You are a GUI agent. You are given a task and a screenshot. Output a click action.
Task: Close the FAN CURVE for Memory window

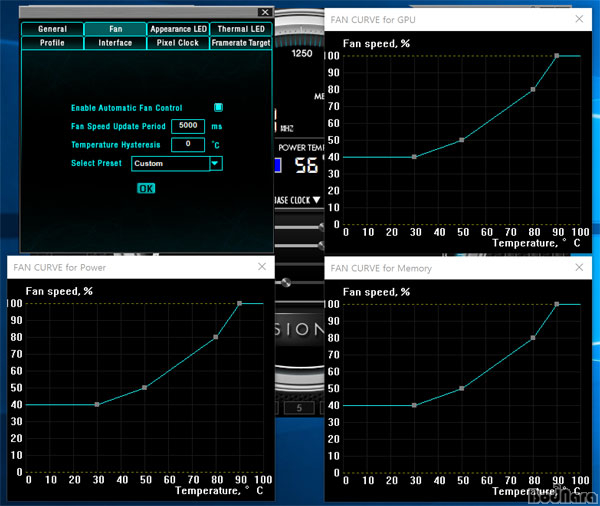[x=579, y=267]
